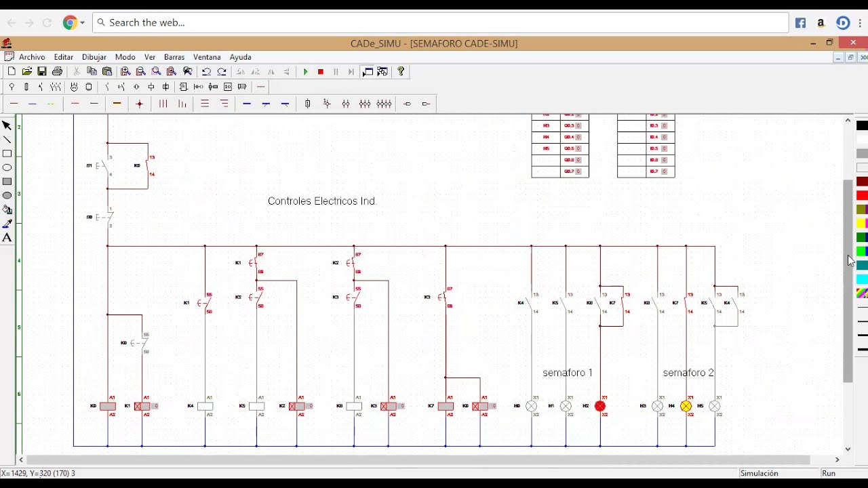Stop the simulation with red square button
This screenshot has width=868, height=488.
(321, 71)
